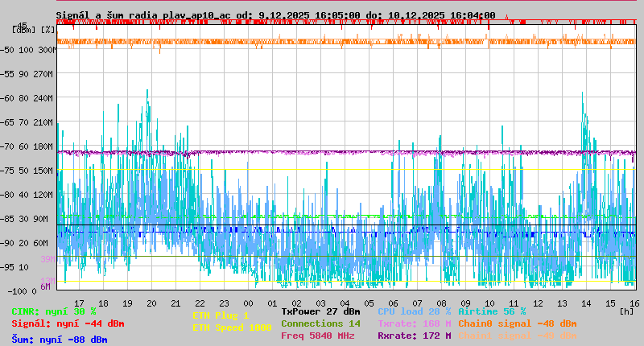
Task: Click the 20 hour tick label
Action: pyautogui.click(x=151, y=303)
